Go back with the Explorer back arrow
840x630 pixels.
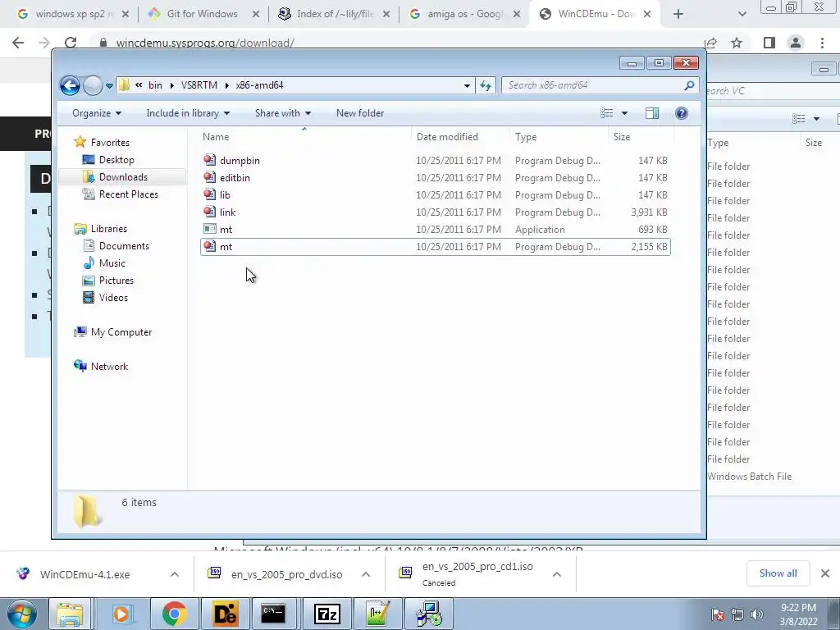point(70,85)
